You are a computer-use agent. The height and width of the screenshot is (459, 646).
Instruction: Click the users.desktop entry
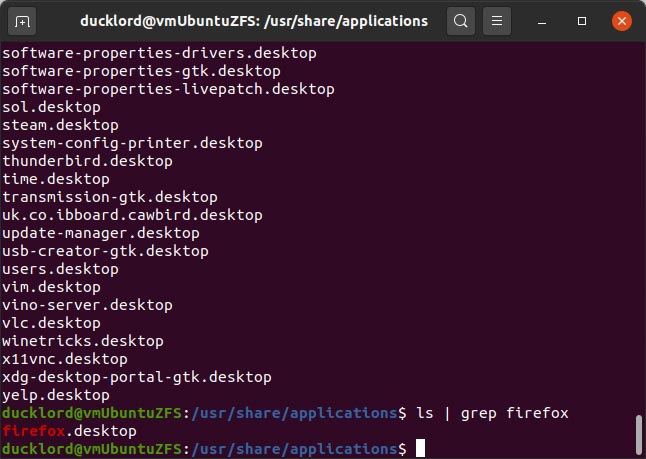(61, 269)
